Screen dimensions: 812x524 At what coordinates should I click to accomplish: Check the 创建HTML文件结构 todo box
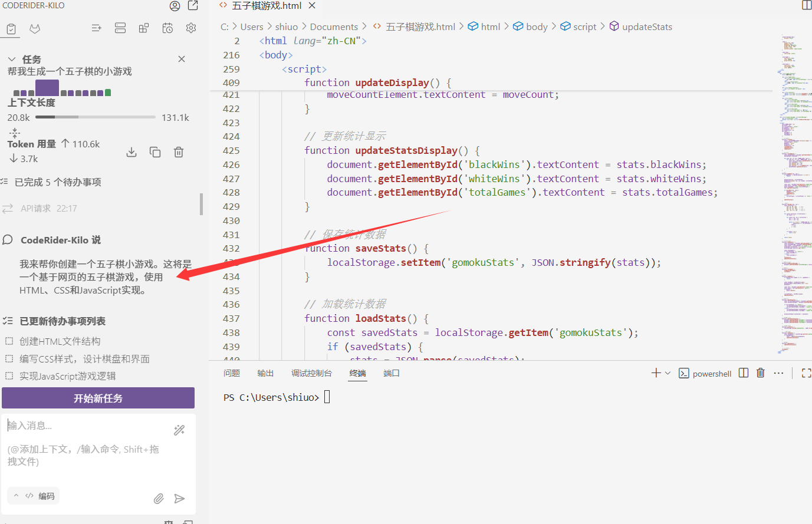[9, 341]
